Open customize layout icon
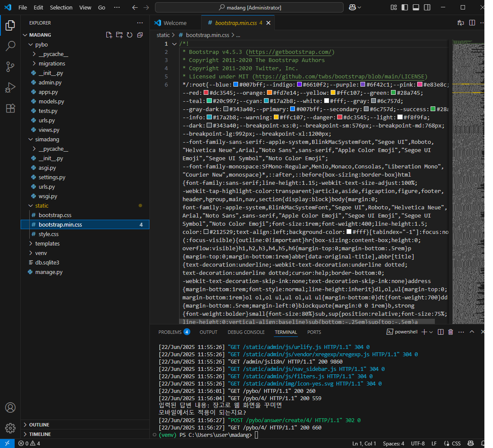The image size is (493, 448). click(394, 8)
